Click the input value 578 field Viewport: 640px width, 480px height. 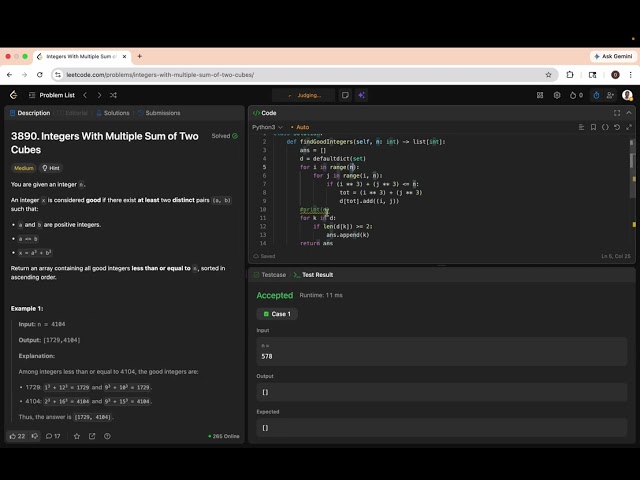[442, 351]
